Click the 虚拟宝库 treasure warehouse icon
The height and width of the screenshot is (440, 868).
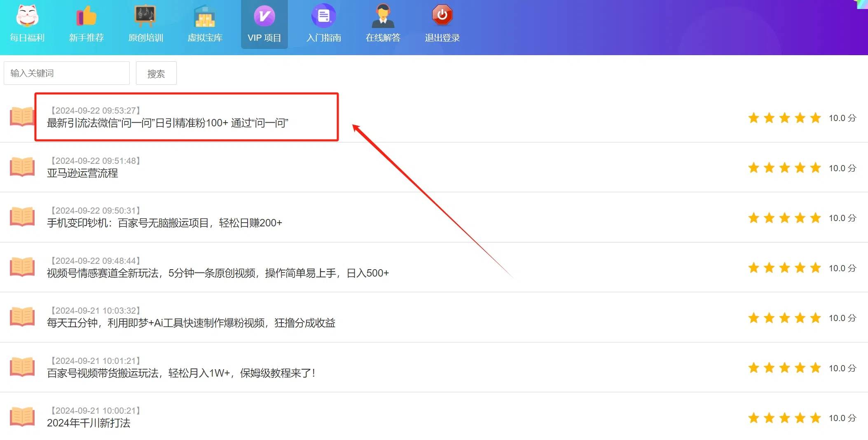pos(205,16)
